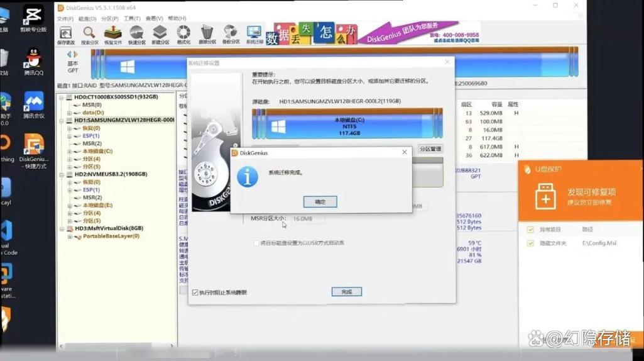Collapse the HD3 MsftVirtualDisk node

pyautogui.click(x=61, y=228)
